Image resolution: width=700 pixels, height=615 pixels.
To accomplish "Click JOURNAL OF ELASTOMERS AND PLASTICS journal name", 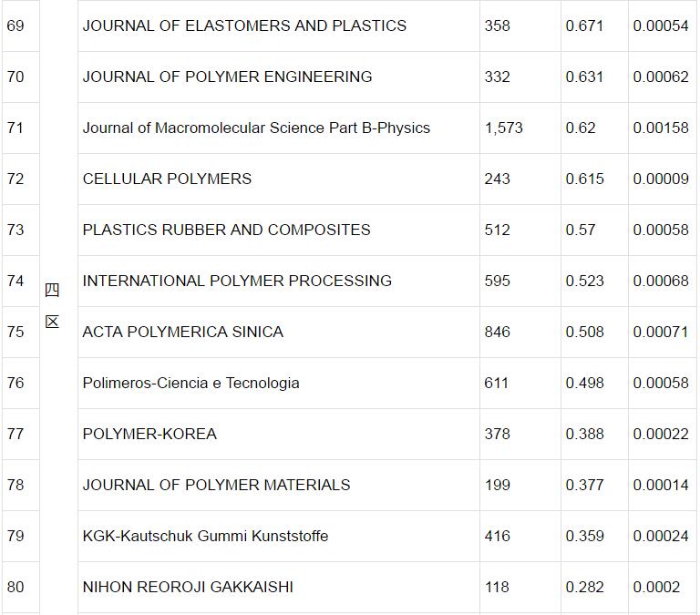I will [x=244, y=26].
